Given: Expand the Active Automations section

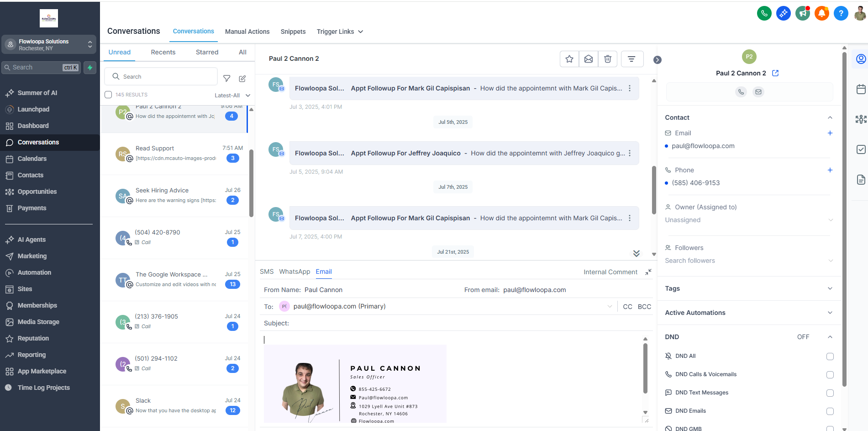Looking at the screenshot, I should click(x=830, y=313).
